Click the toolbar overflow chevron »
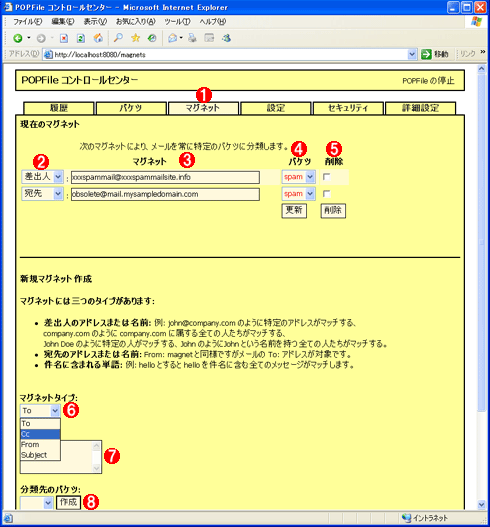Image resolution: width=490 pixels, height=527 pixels. (483, 52)
